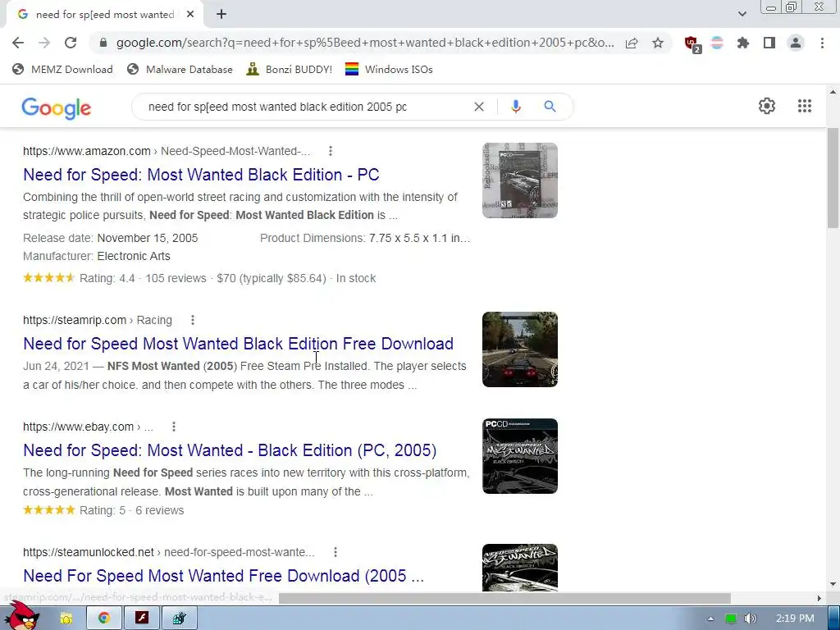The width and height of the screenshot is (840, 630).
Task: Show hidden system tray icons
Action: tap(710, 619)
